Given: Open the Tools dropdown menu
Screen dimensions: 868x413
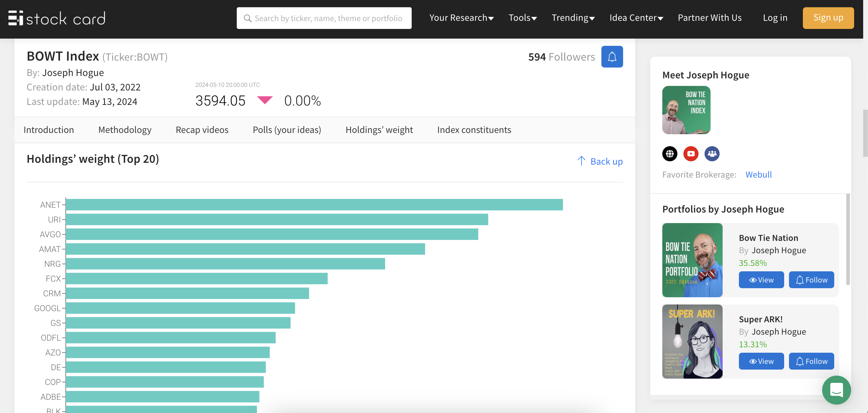Looking at the screenshot, I should (522, 18).
